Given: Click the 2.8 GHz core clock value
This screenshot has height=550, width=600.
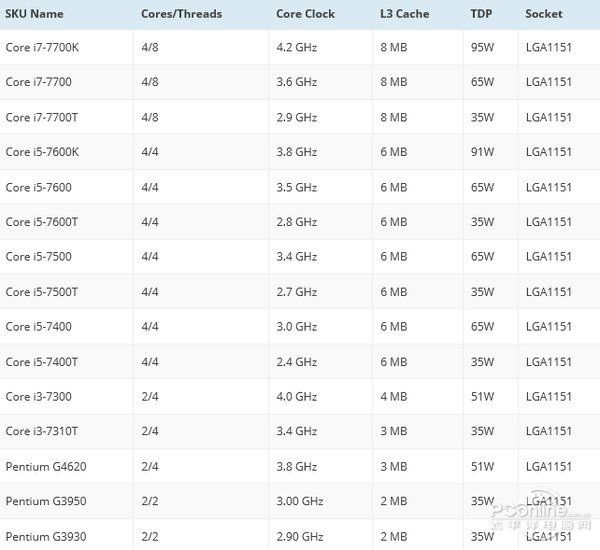Looking at the screenshot, I should coord(297,222).
